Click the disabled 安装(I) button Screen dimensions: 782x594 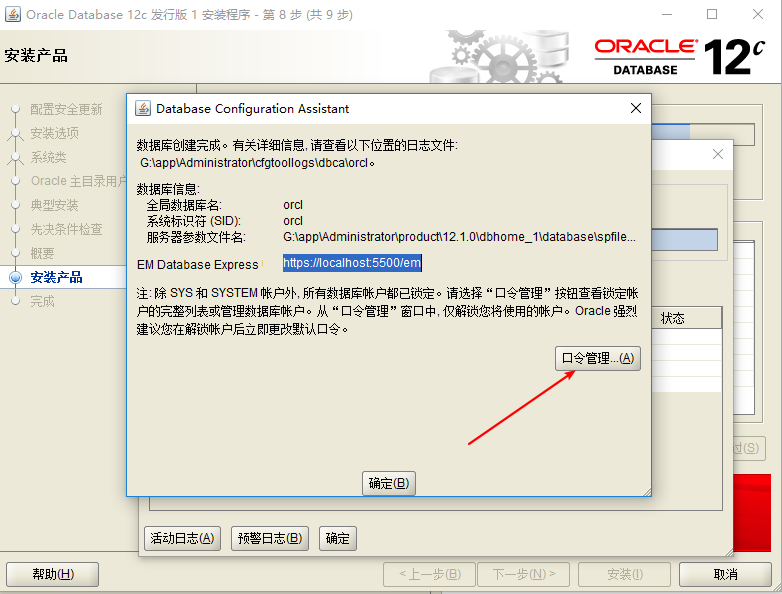tap(624, 575)
